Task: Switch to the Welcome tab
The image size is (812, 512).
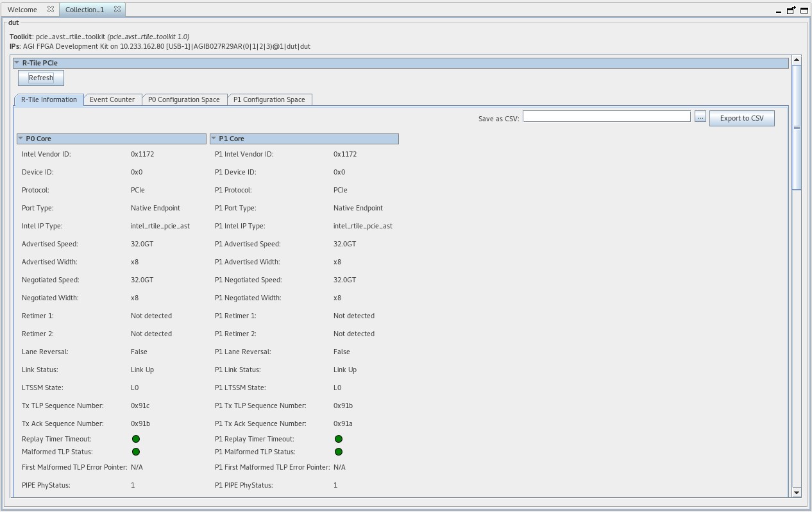Action: 22,10
